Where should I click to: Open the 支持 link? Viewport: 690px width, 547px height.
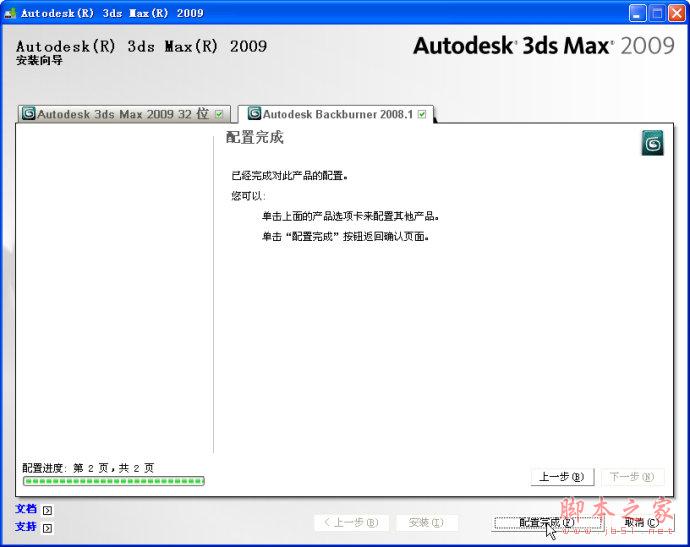point(26,526)
